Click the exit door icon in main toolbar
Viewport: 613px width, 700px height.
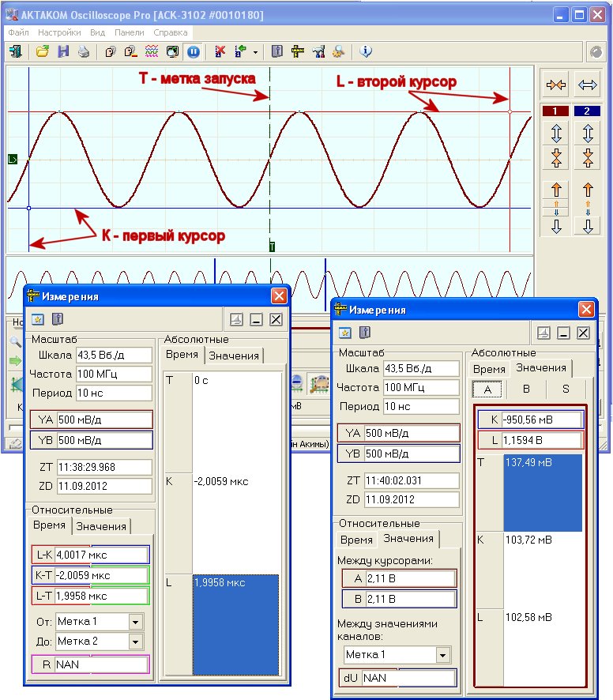[16, 51]
